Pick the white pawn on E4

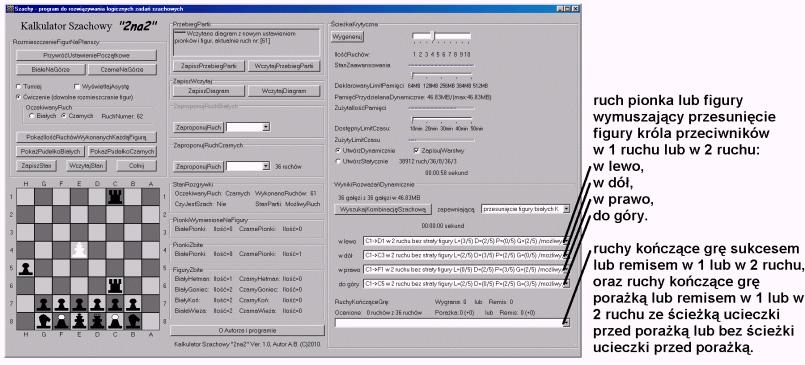click(x=79, y=250)
